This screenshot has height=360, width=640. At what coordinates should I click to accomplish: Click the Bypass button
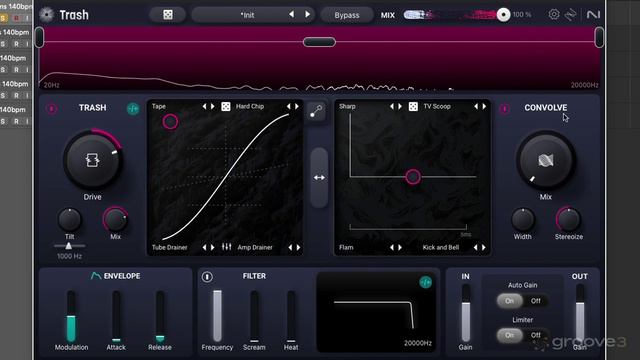click(347, 15)
